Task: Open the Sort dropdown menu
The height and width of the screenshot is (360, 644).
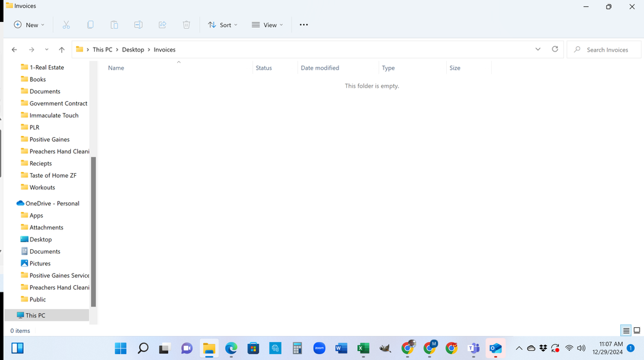Action: click(222, 25)
